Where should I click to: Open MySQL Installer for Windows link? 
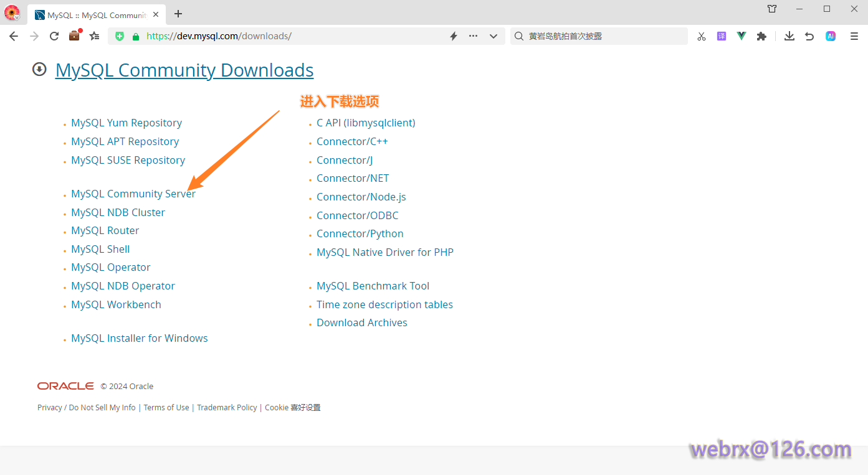(x=140, y=339)
